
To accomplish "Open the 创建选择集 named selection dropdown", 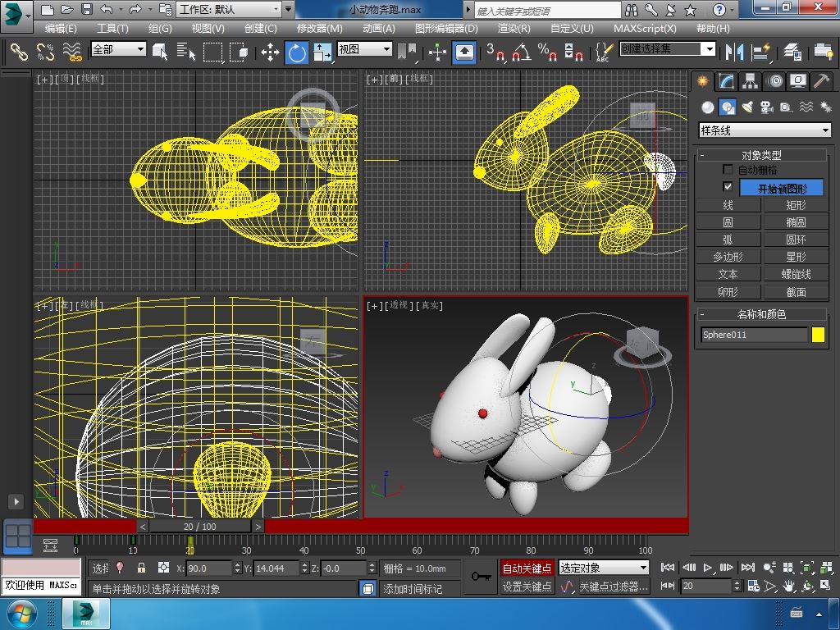I will click(710, 49).
